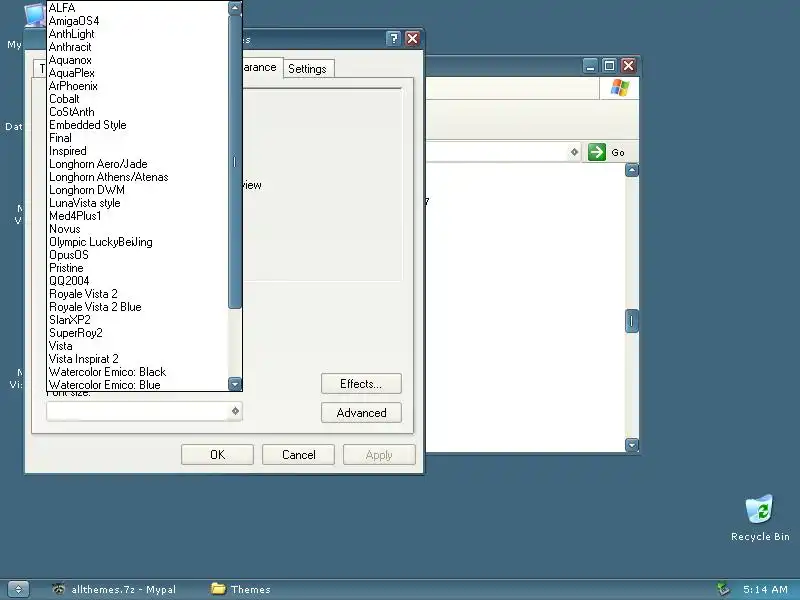Click the 5:14 AM taskbar clock
The height and width of the screenshot is (600, 800).
(x=765, y=589)
